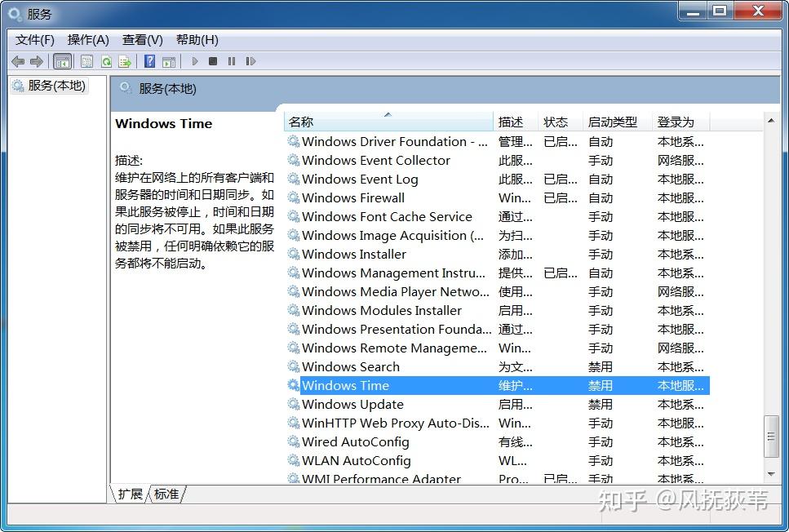Select Windows Remote Manageme... service
This screenshot has width=789, height=532.
(x=395, y=348)
